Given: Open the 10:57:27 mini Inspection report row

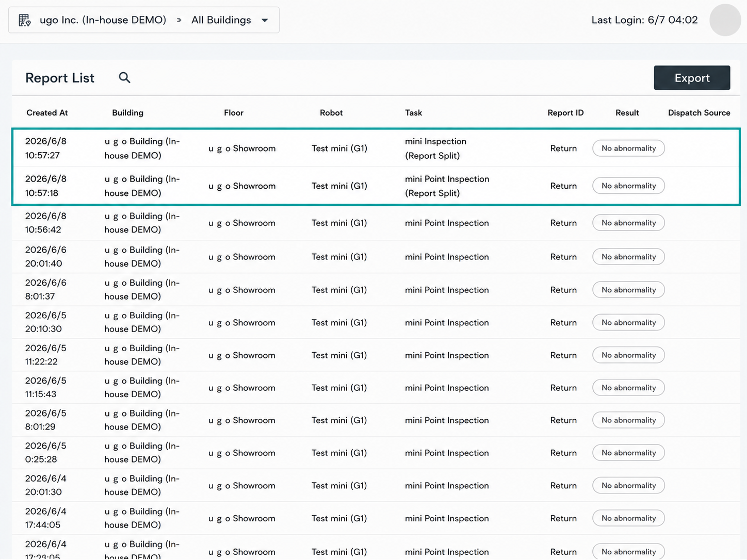Looking at the screenshot, I should [376, 148].
